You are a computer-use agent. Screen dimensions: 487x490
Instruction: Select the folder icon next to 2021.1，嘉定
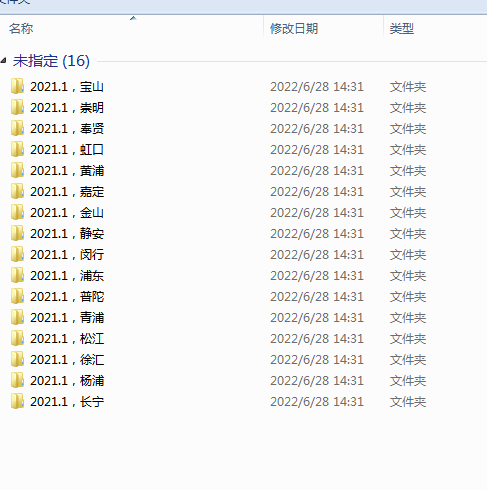pyautogui.click(x=17, y=191)
